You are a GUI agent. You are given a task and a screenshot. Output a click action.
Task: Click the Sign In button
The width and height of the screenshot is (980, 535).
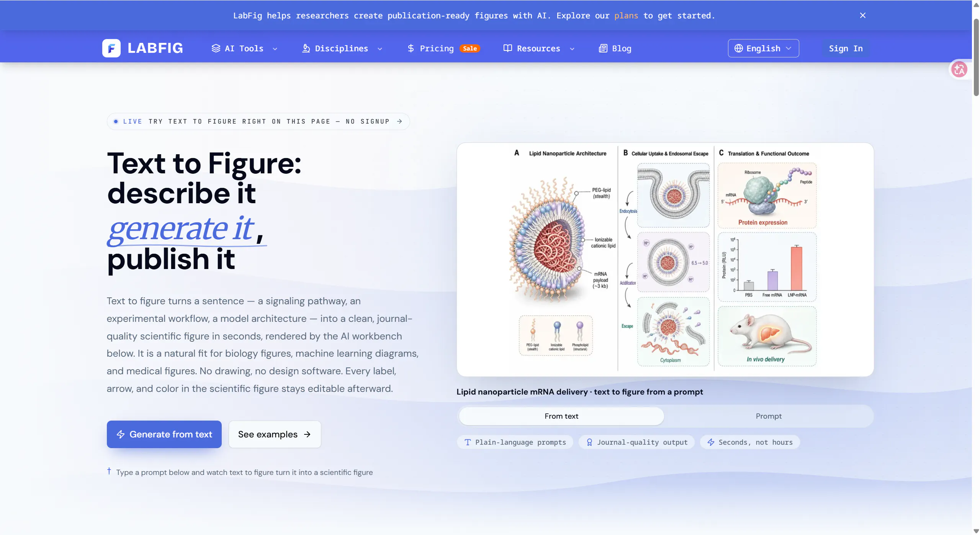click(x=846, y=48)
